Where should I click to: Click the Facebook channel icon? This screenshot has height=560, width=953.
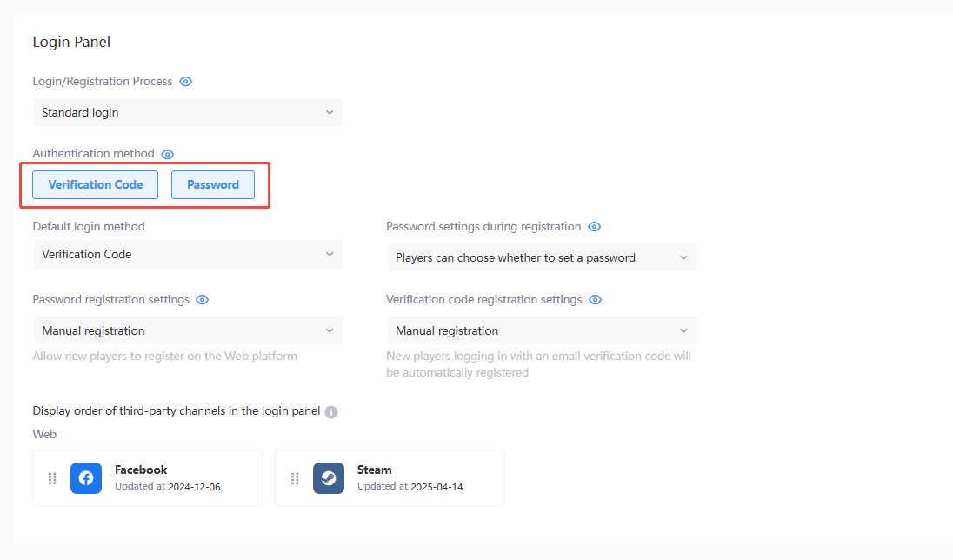[x=85, y=477]
